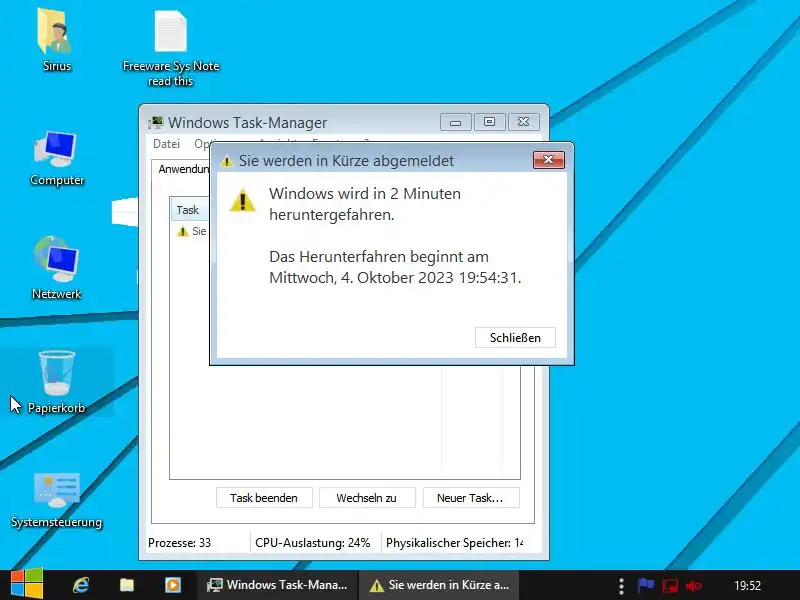Close the Windows Task-Manager window
The width and height of the screenshot is (800, 600).
tap(523, 122)
